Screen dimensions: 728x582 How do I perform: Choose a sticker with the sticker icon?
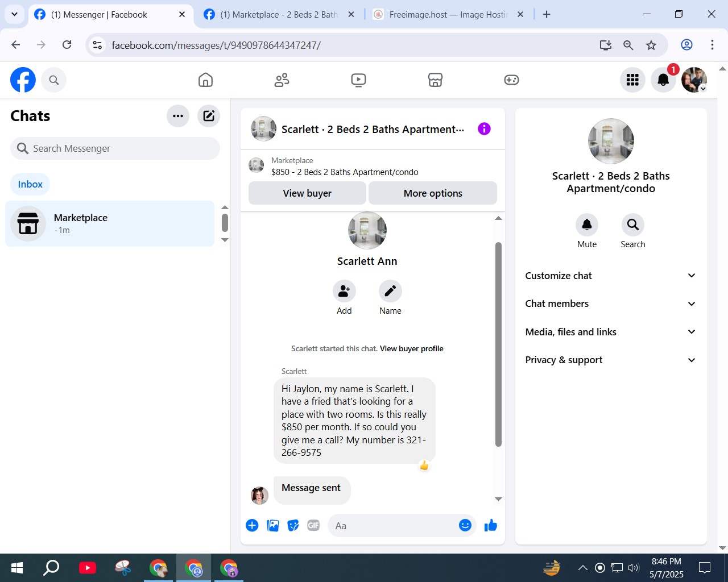293,526
